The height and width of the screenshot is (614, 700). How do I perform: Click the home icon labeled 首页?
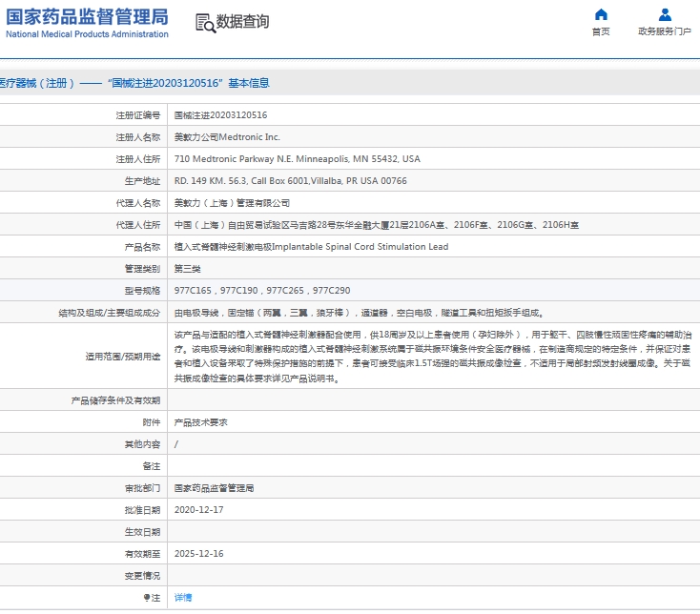tap(601, 14)
